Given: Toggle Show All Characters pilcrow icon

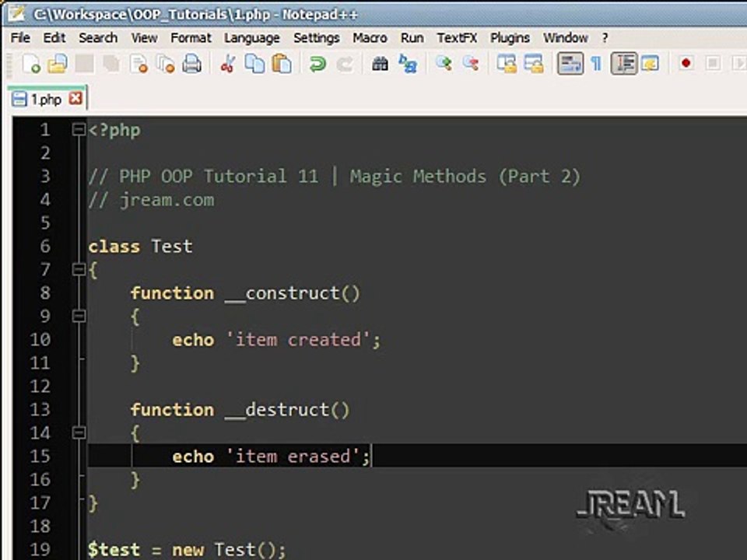Looking at the screenshot, I should point(596,63).
